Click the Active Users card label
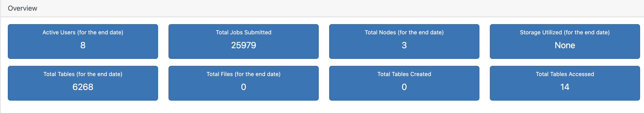Image resolution: width=644 pixels, height=113 pixels. [x=83, y=33]
